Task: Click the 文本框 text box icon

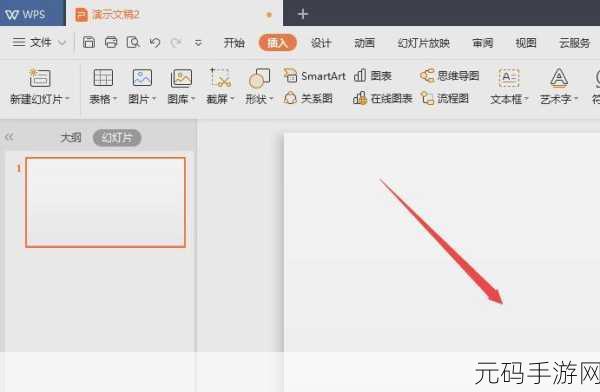Action: pos(509,78)
